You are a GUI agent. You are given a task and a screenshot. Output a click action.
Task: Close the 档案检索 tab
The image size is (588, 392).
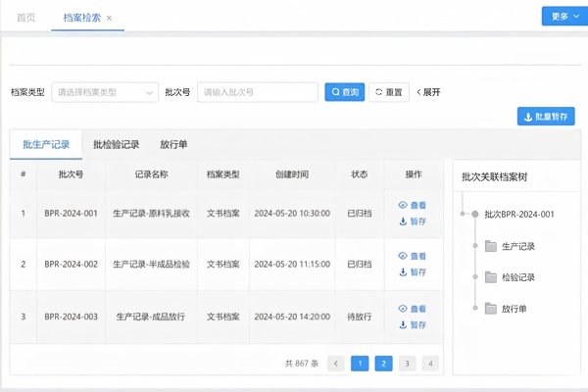pos(109,18)
